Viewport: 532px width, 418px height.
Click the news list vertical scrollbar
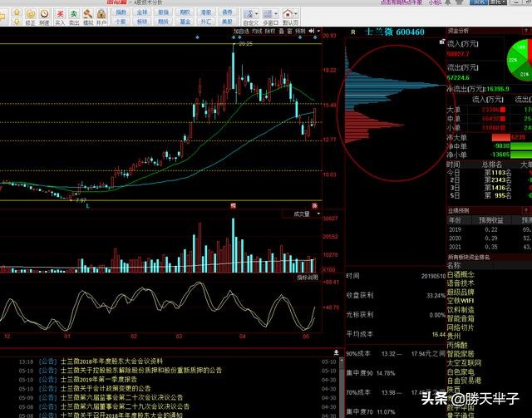coord(342,387)
